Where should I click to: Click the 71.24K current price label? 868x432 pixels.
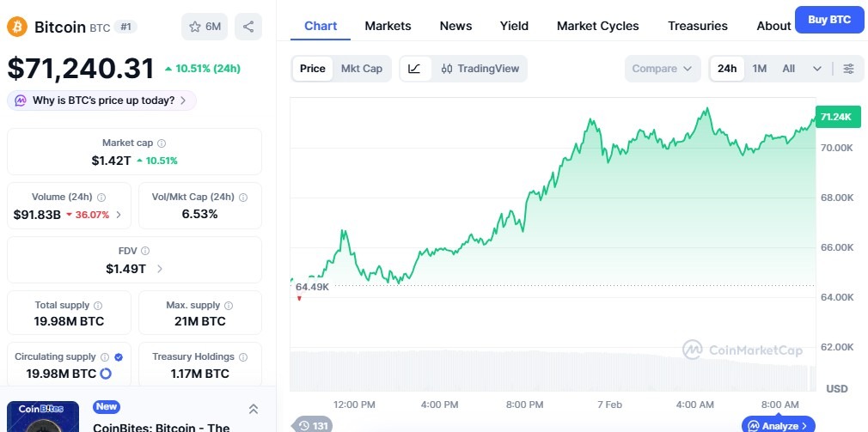point(838,117)
